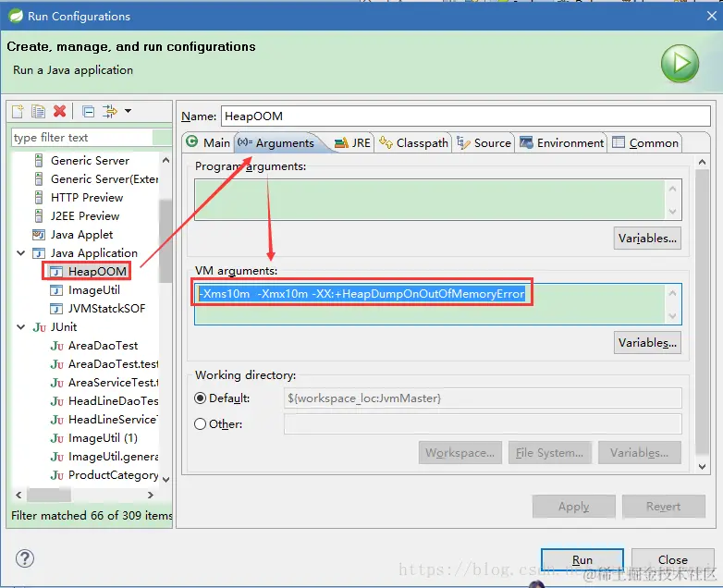Click the Program arguments box scroll-up arrow

tap(672, 189)
